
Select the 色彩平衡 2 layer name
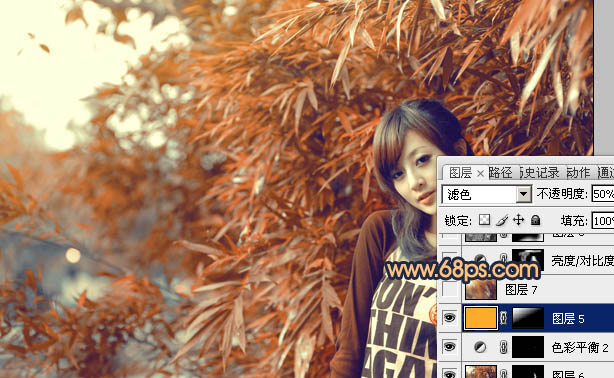pos(580,347)
